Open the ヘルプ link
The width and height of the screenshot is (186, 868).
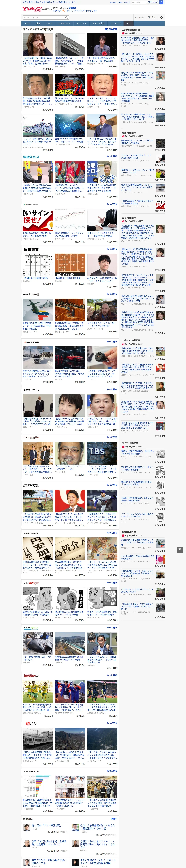coord(127,2)
